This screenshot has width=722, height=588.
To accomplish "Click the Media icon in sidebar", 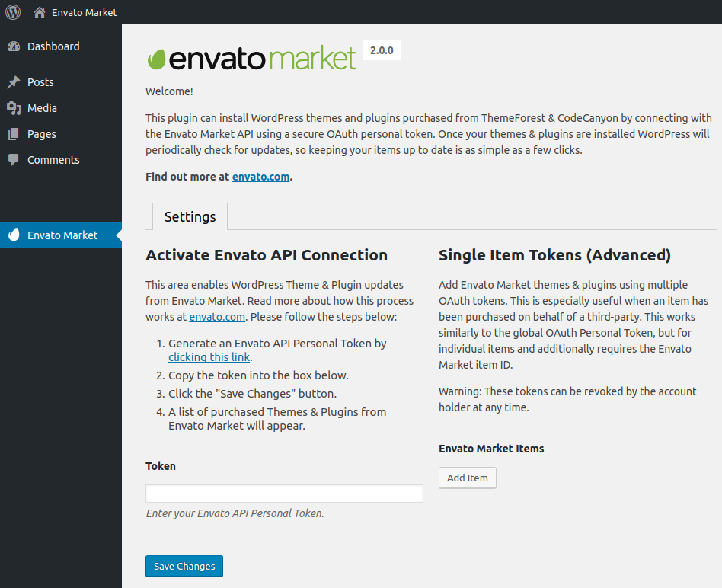I will click(14, 108).
